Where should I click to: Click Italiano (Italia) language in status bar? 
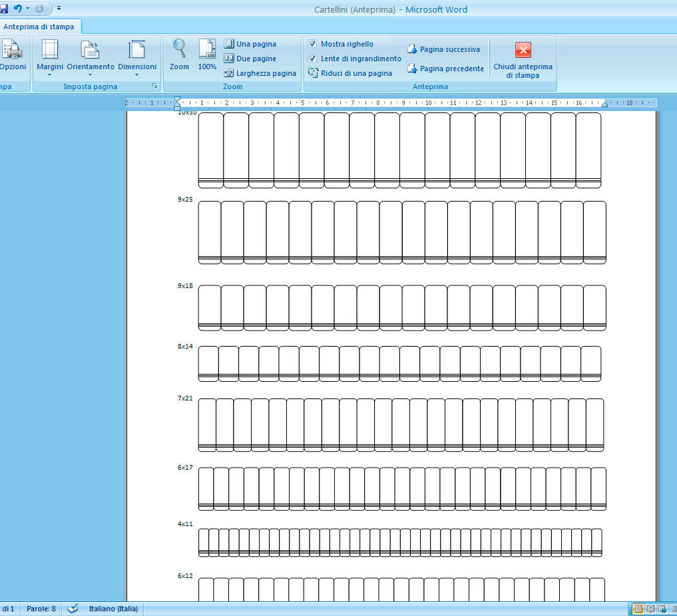point(113,609)
